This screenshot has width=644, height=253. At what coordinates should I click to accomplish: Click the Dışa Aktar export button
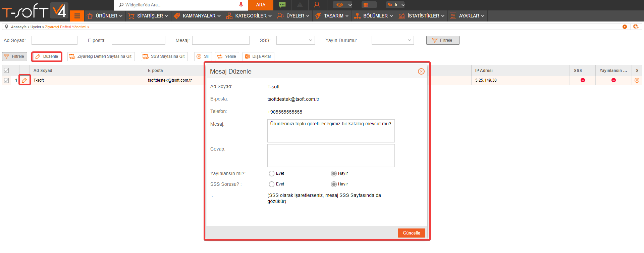258,56
